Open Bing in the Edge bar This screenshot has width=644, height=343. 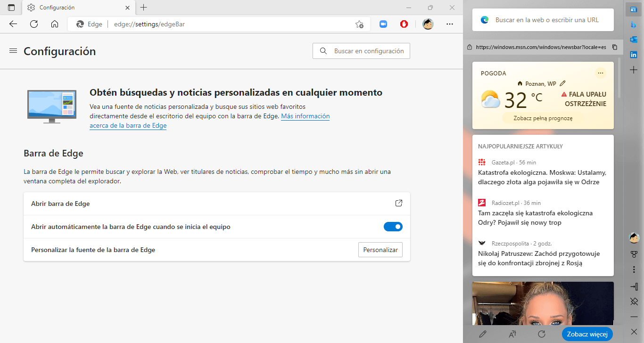point(634,24)
